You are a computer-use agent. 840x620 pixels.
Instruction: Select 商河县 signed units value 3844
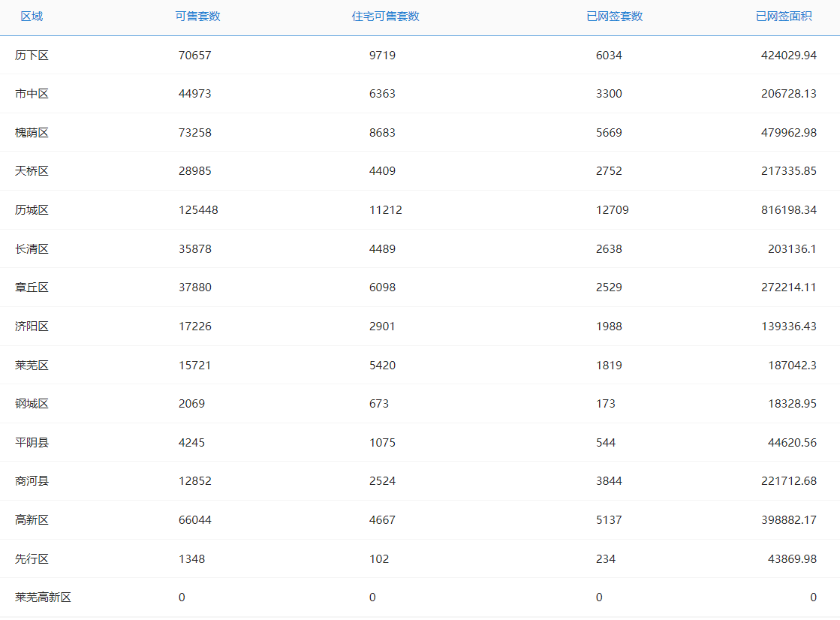(x=609, y=481)
